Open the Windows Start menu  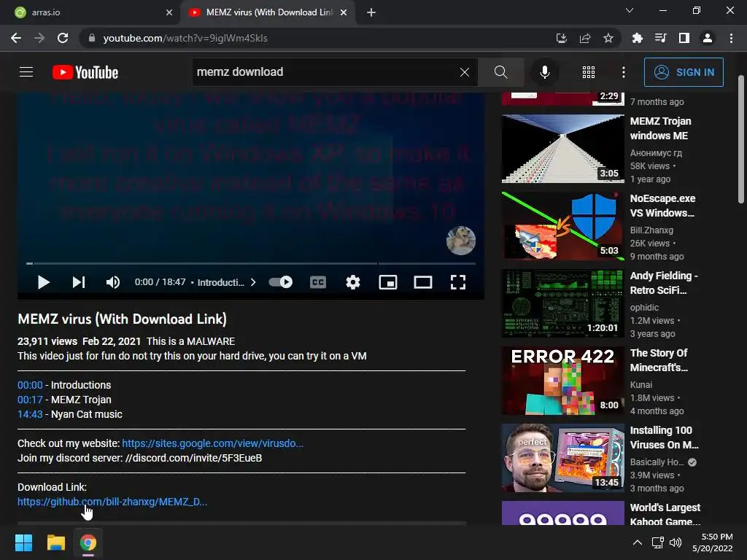click(23, 542)
